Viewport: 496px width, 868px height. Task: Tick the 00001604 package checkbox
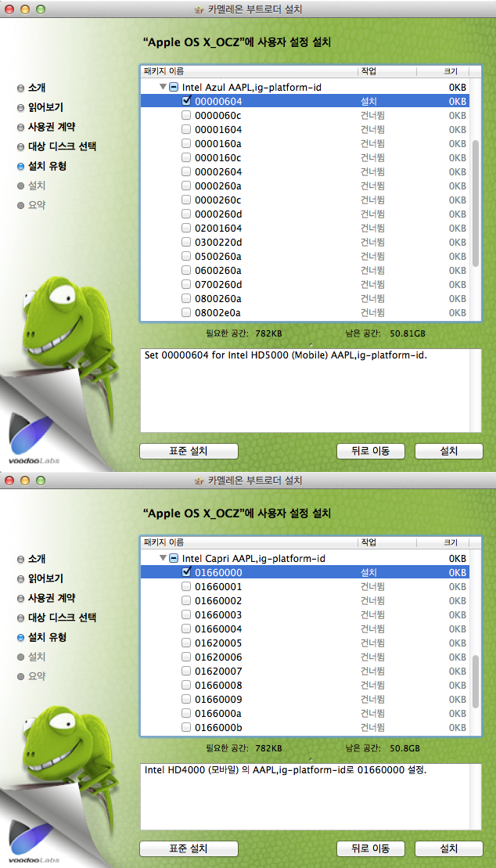[x=186, y=130]
